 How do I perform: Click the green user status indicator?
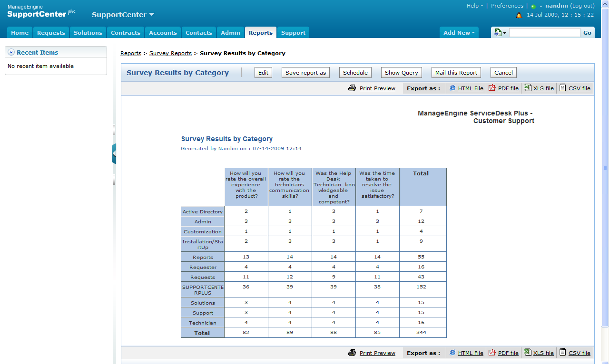point(533,7)
